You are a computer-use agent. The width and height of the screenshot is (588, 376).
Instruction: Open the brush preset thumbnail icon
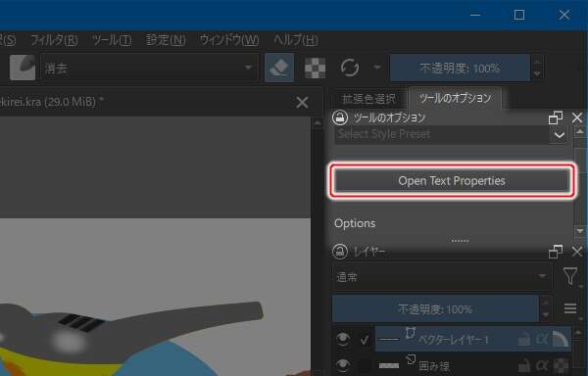(x=23, y=68)
